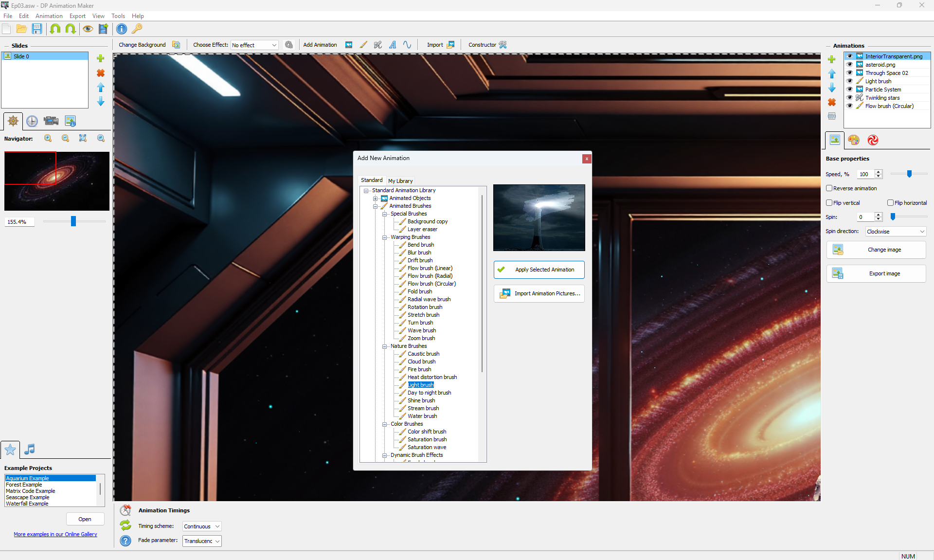Open the Animation menu
Image resolution: width=934 pixels, height=560 pixels.
[49, 16]
